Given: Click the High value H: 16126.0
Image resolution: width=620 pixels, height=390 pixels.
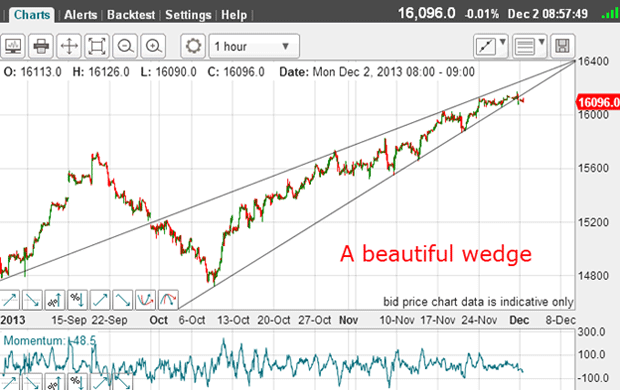Looking at the screenshot, I should point(101,72).
